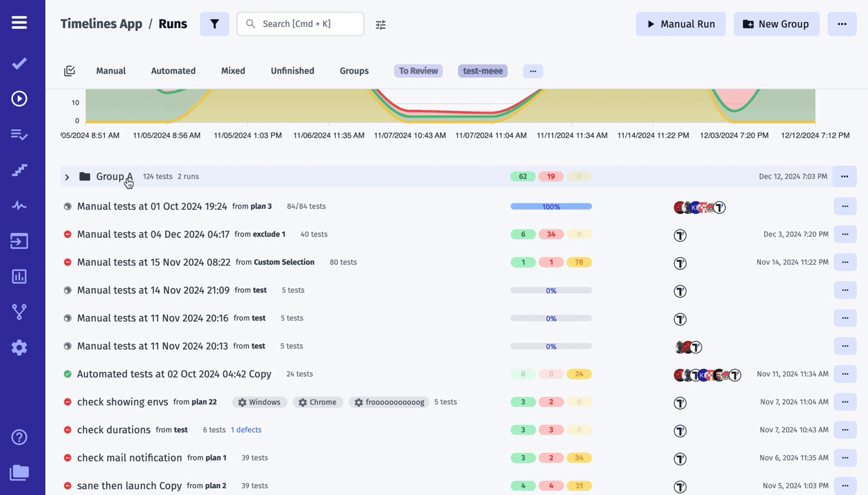Open actions menu for check showing envs run

click(x=845, y=402)
